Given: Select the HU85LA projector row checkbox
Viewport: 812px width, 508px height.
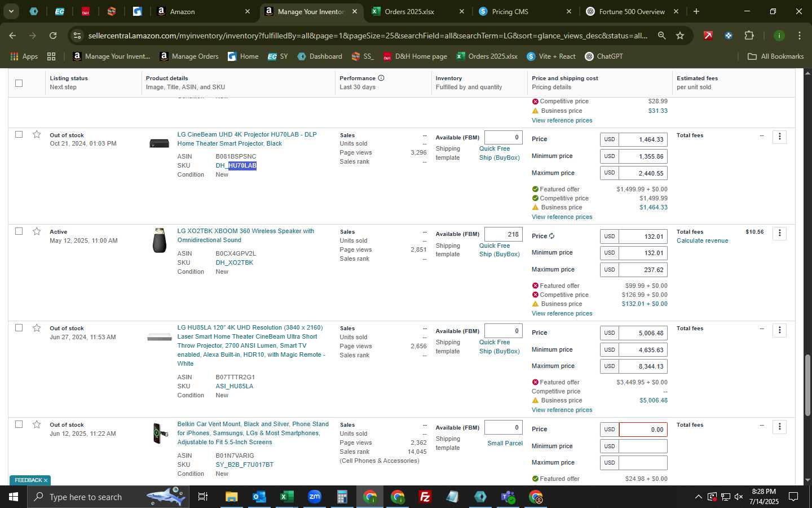Looking at the screenshot, I should (x=19, y=327).
